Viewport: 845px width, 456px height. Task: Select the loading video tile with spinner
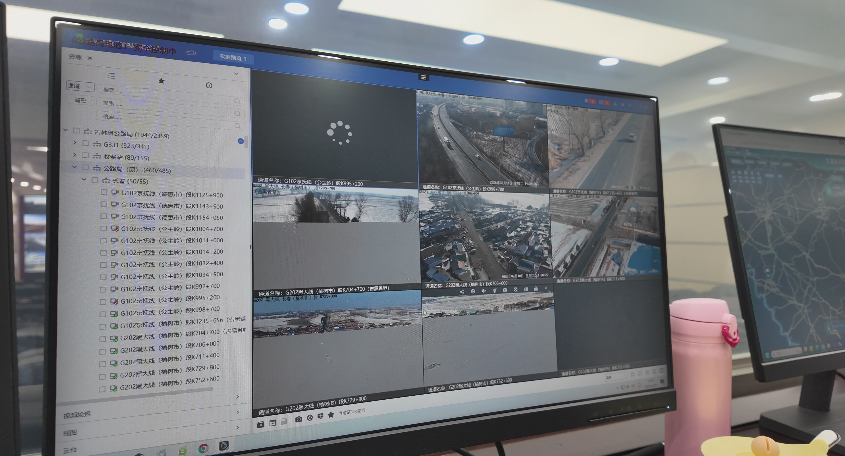tap(337, 131)
